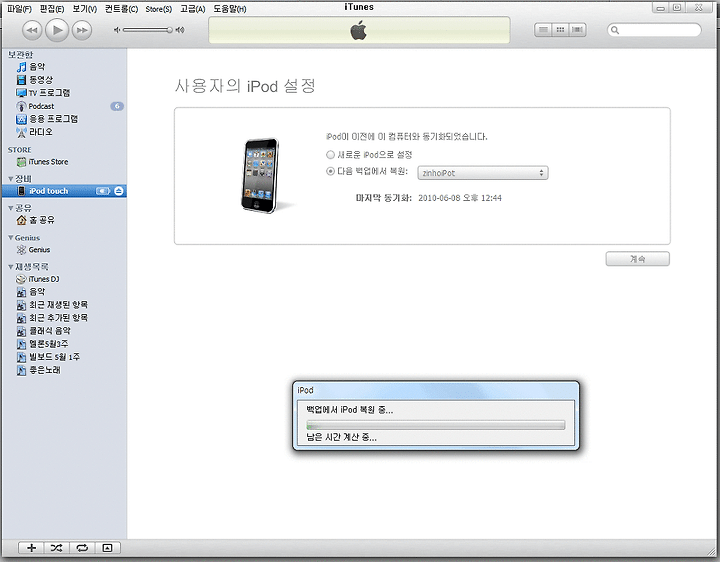The height and width of the screenshot is (562, 720).
Task: Select 새로운 iPod으로 설정 radio button
Action: click(x=330, y=155)
